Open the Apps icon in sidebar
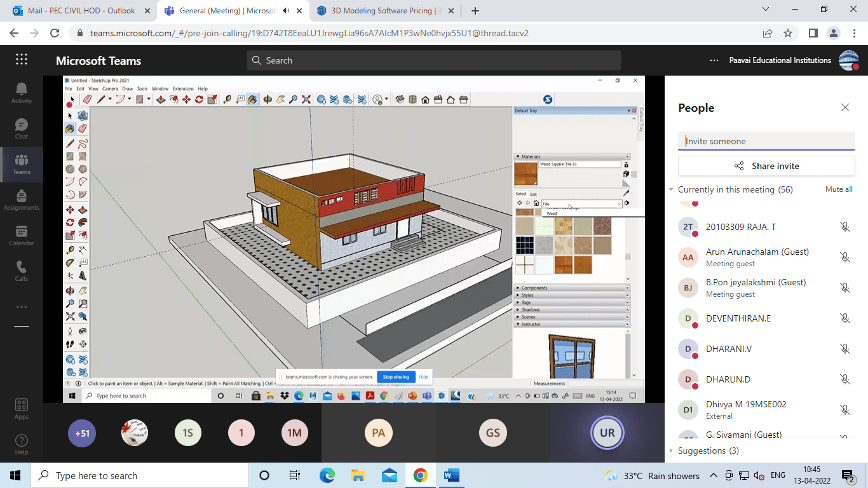Screen dimensions: 868x488 (x=22, y=409)
